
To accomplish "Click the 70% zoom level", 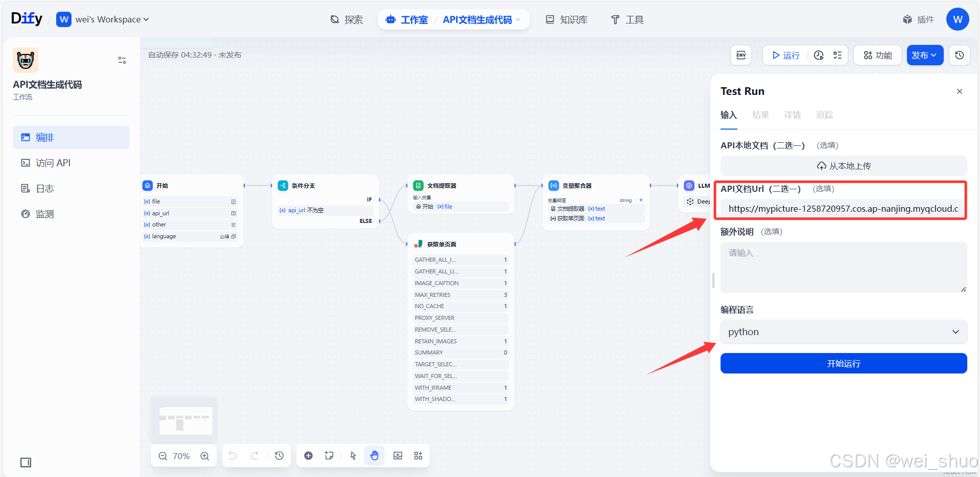I will 181,456.
